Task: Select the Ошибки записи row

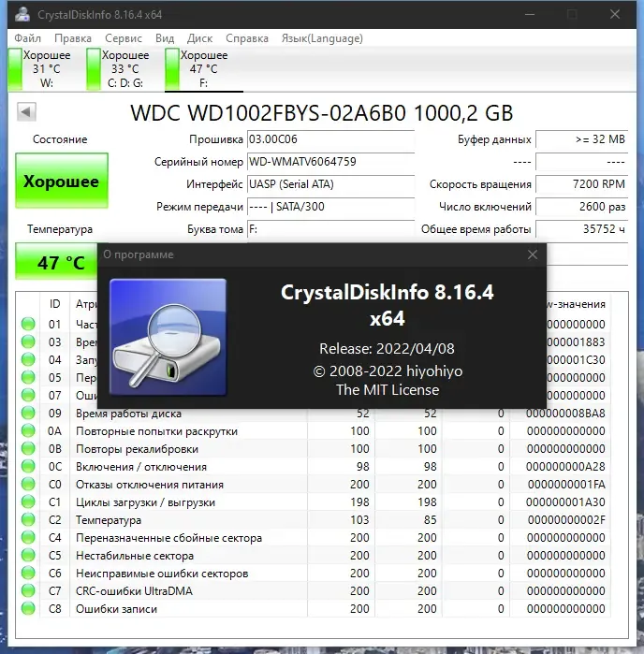Action: pyautogui.click(x=314, y=609)
